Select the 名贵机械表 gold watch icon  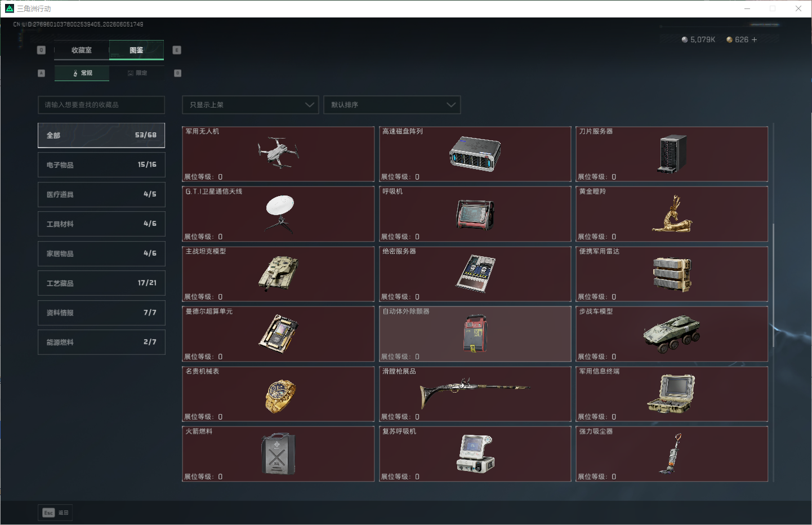(280, 395)
